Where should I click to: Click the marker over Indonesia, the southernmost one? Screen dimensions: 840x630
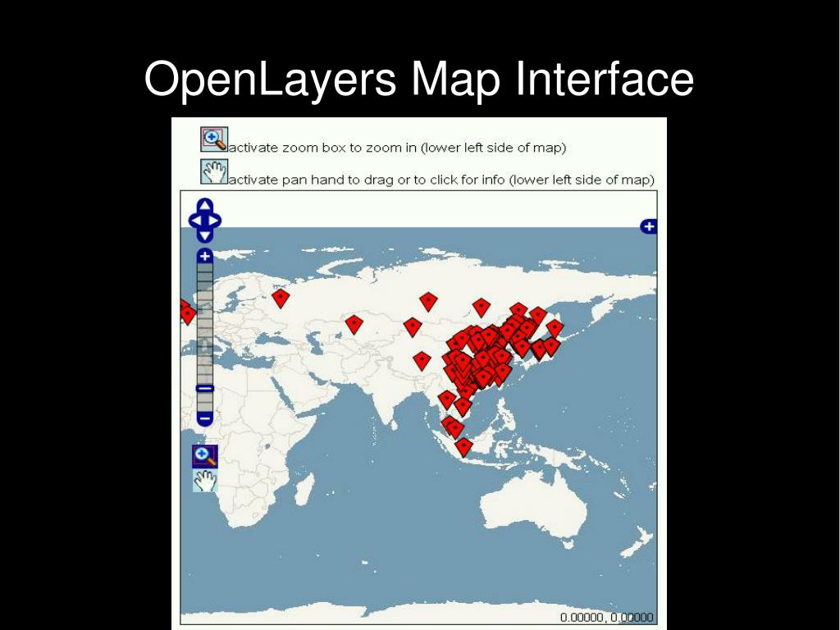click(463, 447)
